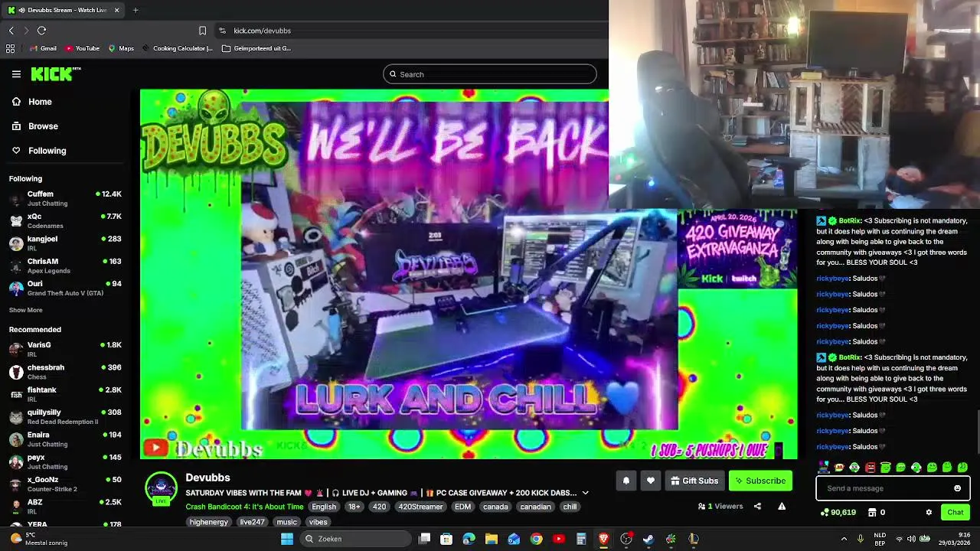Open the site settings icon in the address bar
This screenshot has width=980, height=551.
tap(222, 31)
